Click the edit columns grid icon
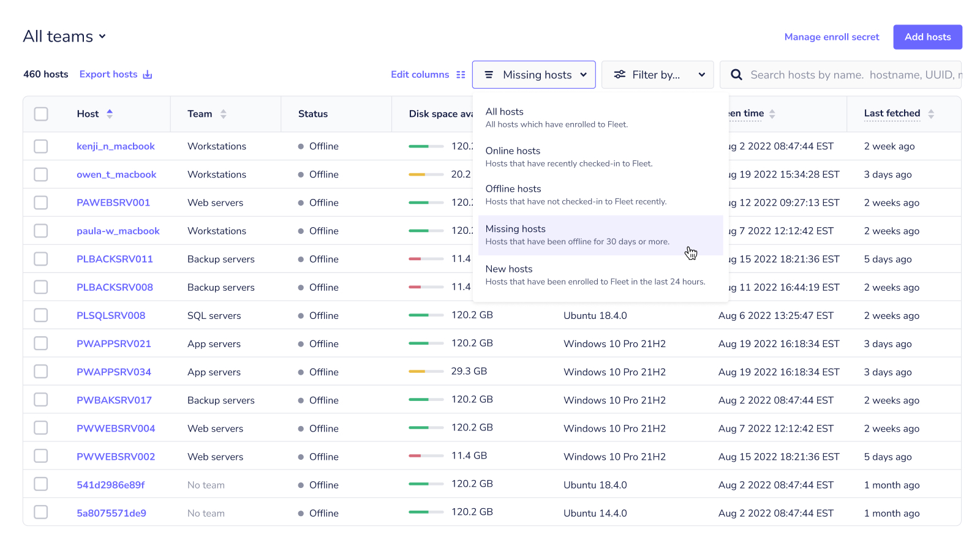The image size is (980, 551). click(x=461, y=75)
